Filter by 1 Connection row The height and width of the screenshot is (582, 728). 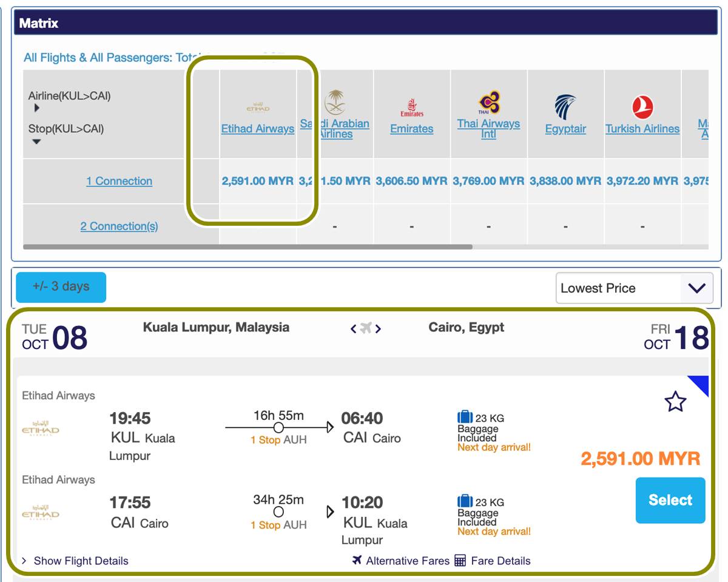119,181
